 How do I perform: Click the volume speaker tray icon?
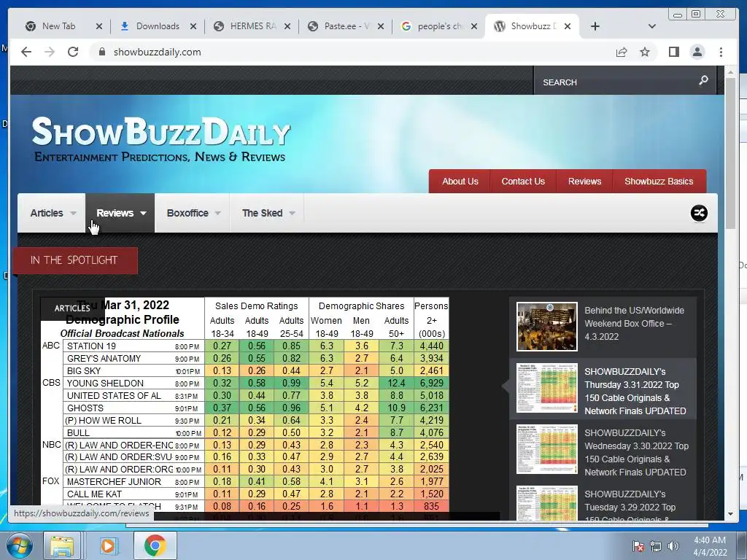coord(673,546)
